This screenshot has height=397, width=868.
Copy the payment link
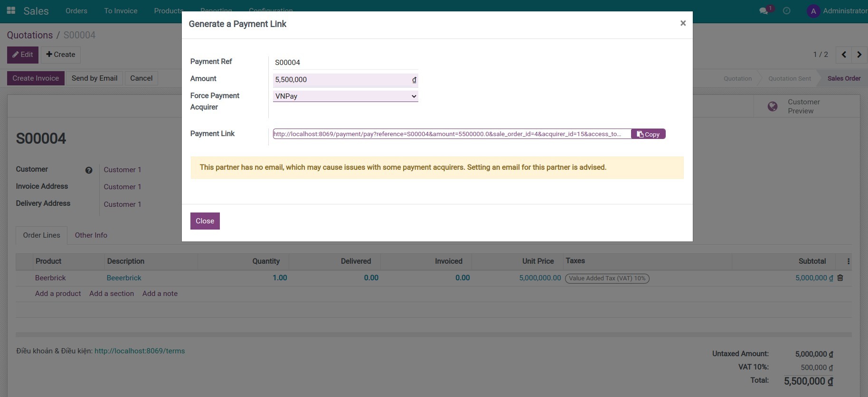(648, 134)
